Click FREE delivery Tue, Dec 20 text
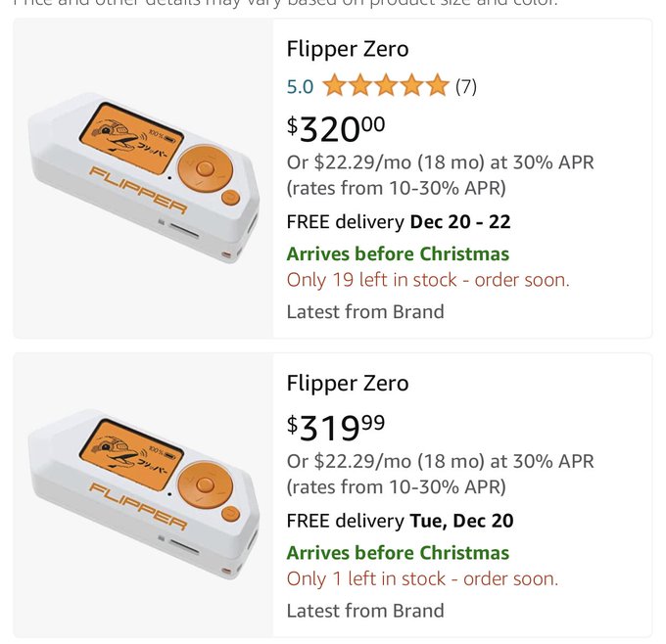Image resolution: width=666 pixels, height=644 pixels. [x=400, y=520]
